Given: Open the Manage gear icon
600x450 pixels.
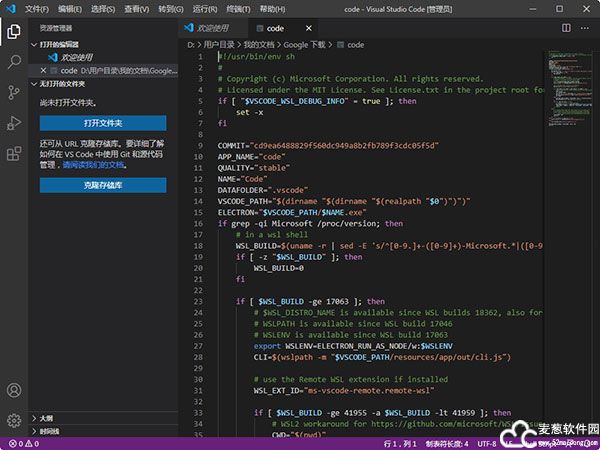Looking at the screenshot, I should coord(14,420).
